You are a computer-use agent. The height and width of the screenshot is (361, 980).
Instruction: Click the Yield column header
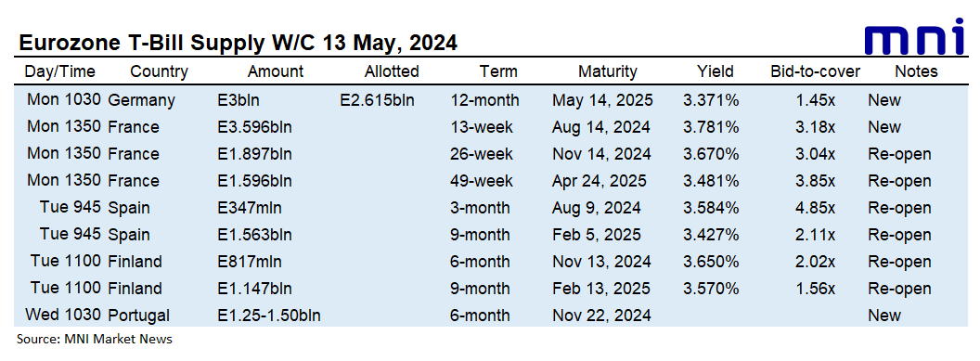click(715, 71)
